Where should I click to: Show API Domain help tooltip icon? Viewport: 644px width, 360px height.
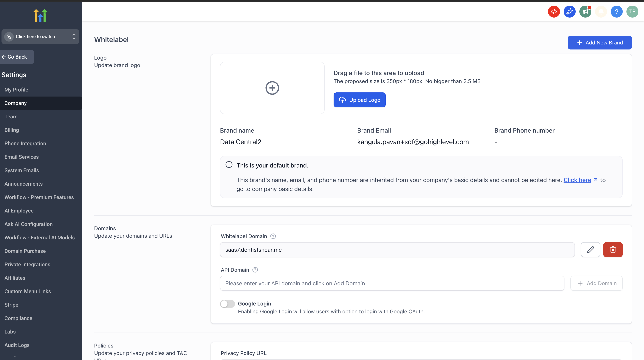(255, 270)
